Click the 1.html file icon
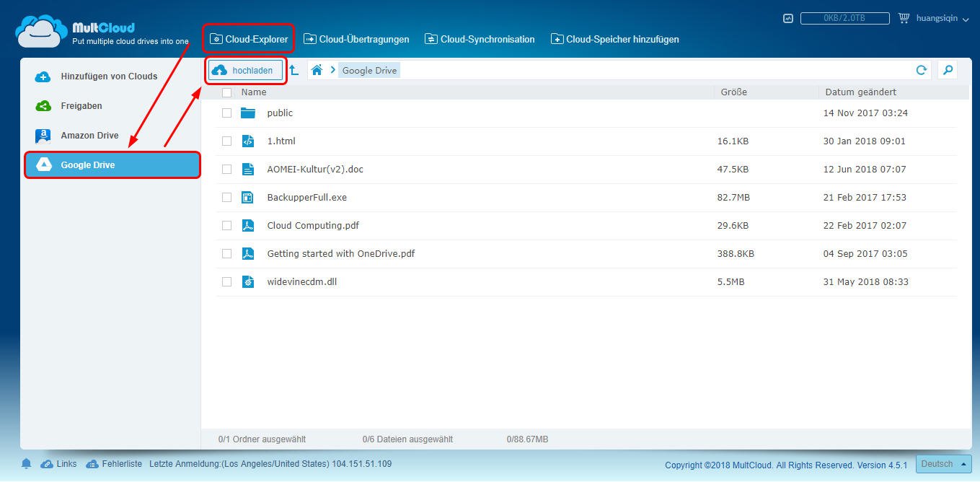This screenshot has height=482, width=980. (248, 141)
